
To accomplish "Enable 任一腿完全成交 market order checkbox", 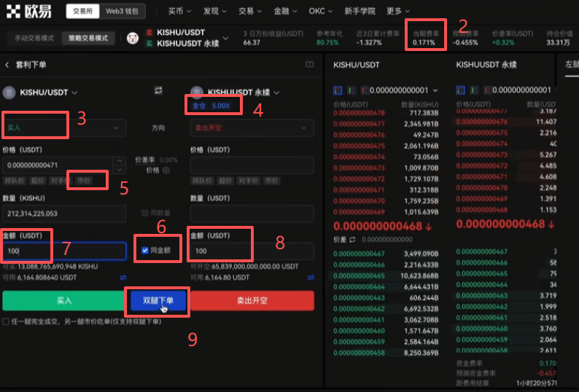I will click(6, 321).
